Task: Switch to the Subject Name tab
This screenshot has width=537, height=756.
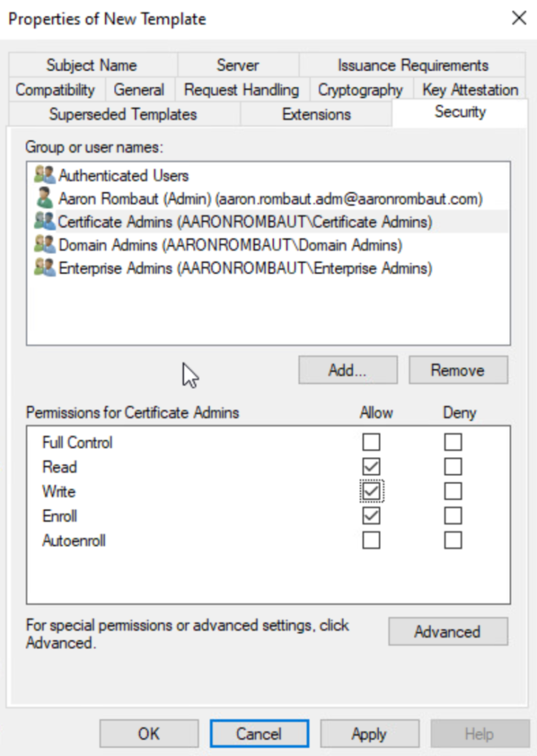Action: pyautogui.click(x=92, y=65)
